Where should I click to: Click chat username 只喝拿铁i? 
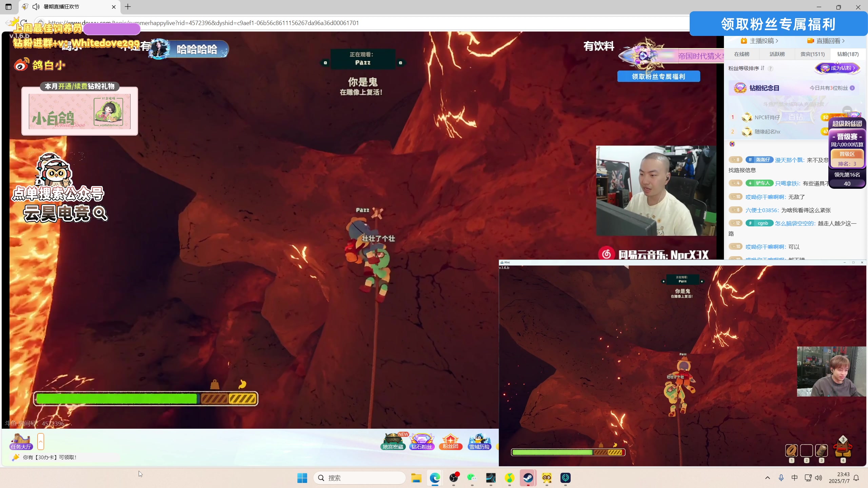(788, 183)
